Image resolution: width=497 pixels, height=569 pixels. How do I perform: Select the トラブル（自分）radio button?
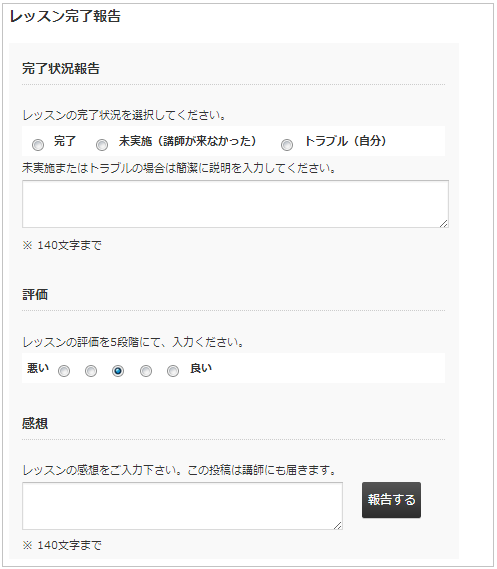coord(287,145)
